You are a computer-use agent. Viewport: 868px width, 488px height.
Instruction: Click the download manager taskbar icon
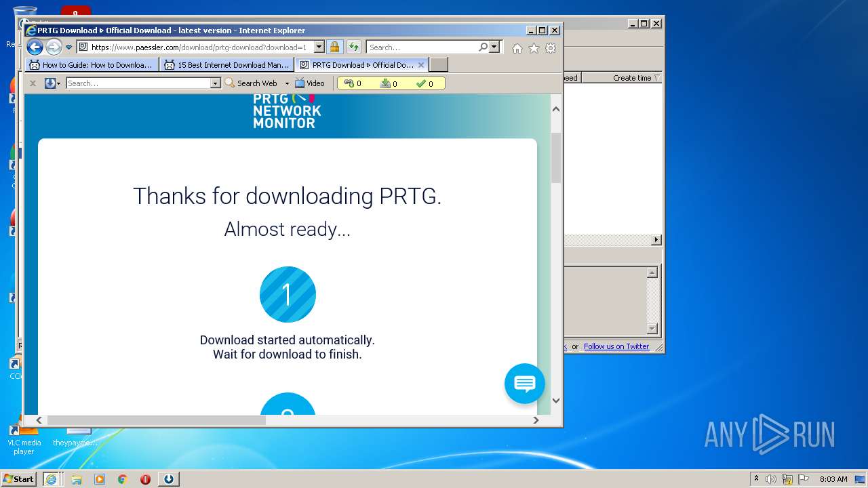pyautogui.click(x=169, y=479)
